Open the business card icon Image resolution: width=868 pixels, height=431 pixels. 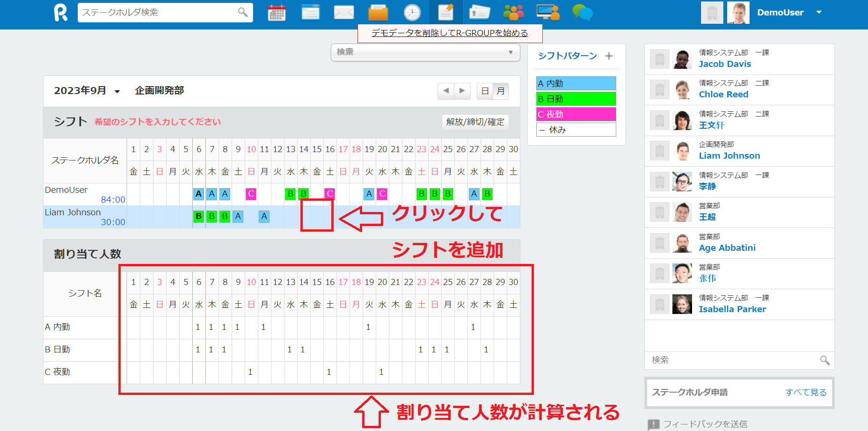[480, 13]
